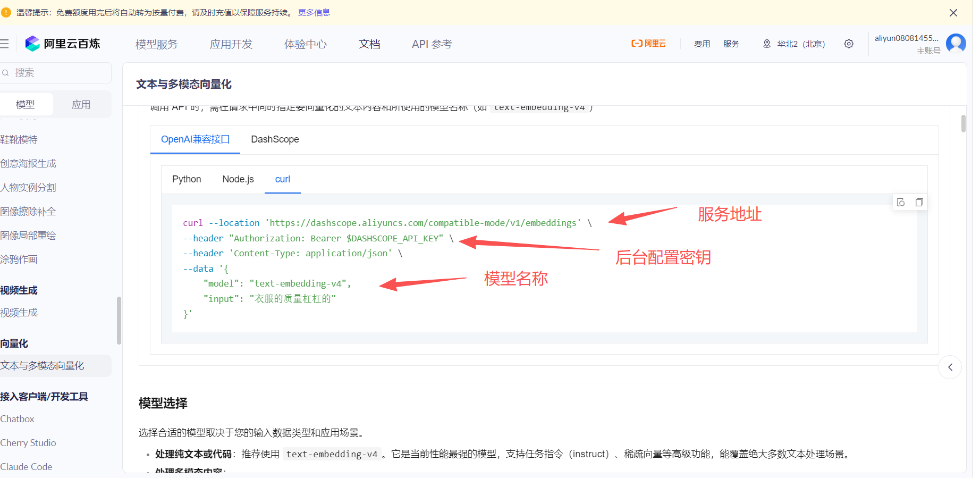This screenshot has height=478, width=980.
Task: Open 图像局部重绘 in the sidebar
Action: 28,236
